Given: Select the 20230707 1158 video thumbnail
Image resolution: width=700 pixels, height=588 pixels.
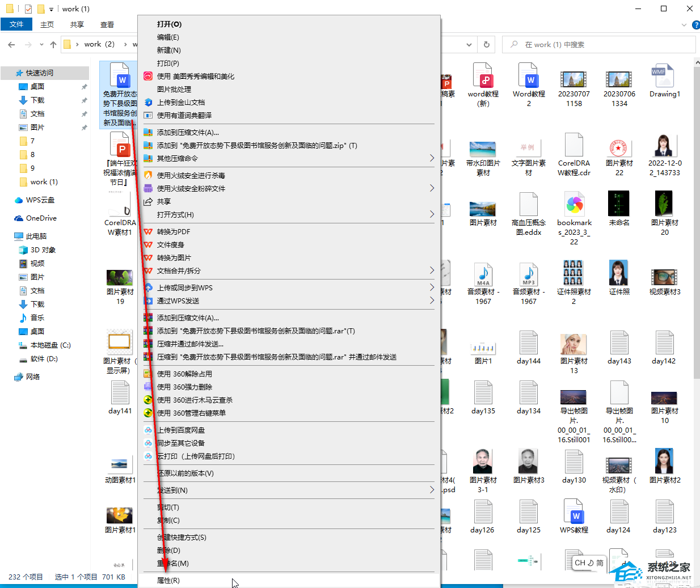Looking at the screenshot, I should click(x=574, y=79).
